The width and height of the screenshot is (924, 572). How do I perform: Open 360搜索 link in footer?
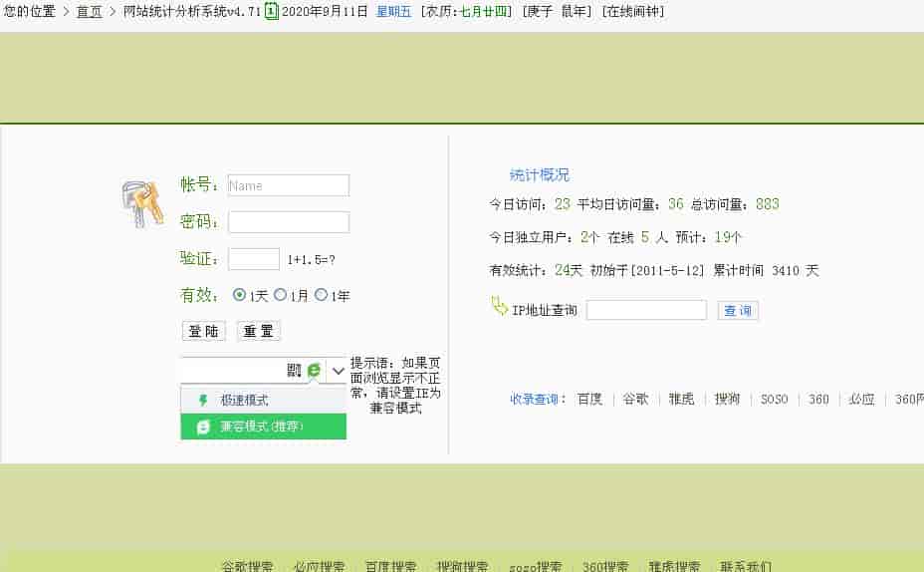coord(605,566)
